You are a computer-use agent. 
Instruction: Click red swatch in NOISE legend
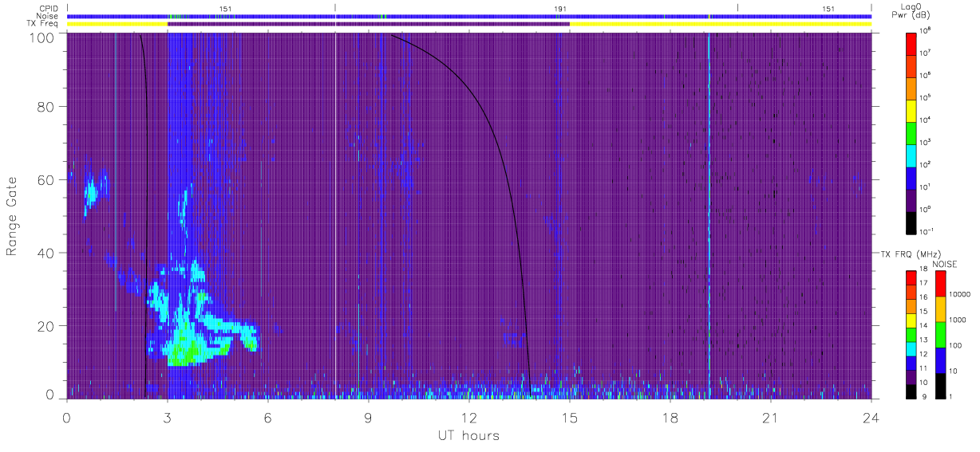(940, 284)
